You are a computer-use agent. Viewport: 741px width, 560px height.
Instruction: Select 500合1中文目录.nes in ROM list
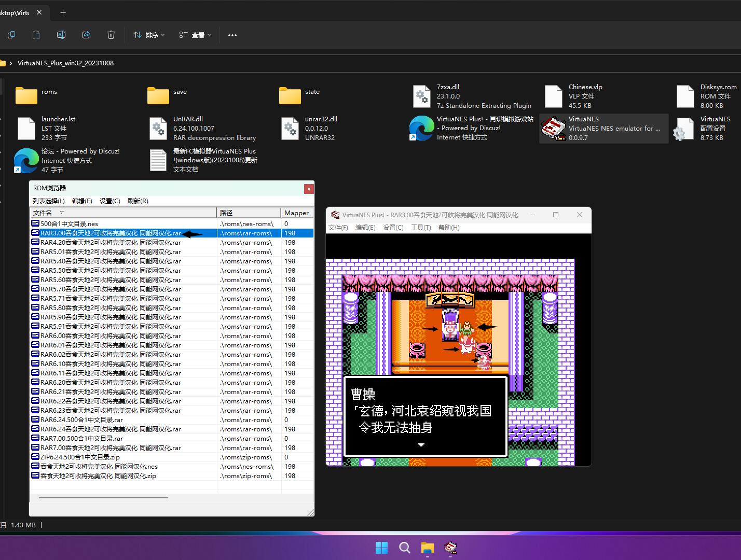click(172, 223)
